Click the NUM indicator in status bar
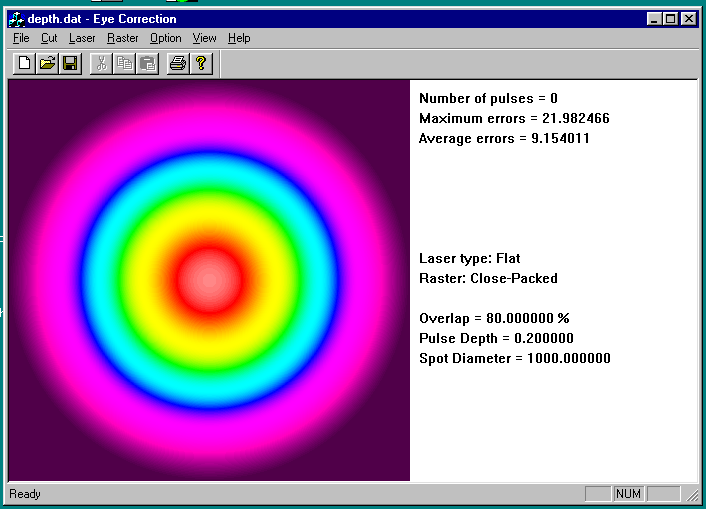Screen dimensions: 706x509 point(628,494)
